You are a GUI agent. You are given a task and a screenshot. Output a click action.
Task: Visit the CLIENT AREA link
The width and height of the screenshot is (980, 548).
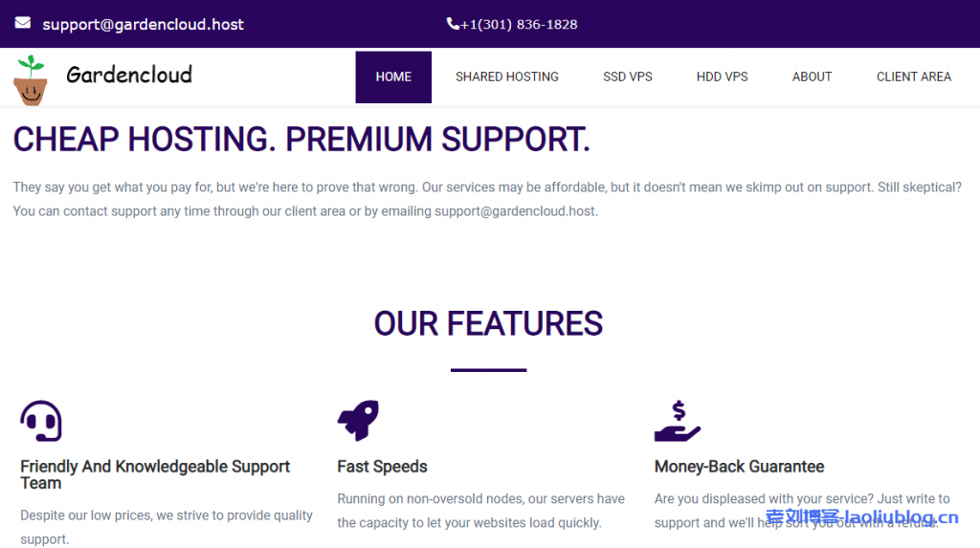pyautogui.click(x=914, y=77)
